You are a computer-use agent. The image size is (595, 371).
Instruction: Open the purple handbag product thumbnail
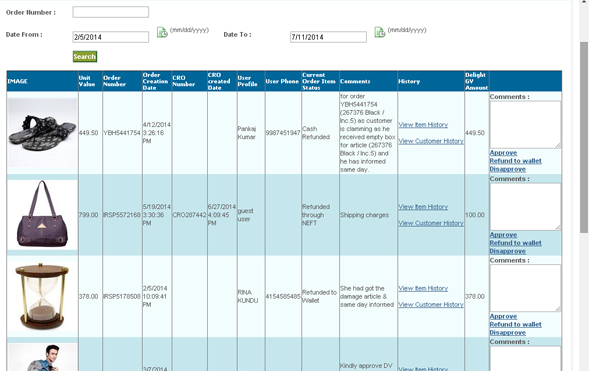[x=42, y=214]
